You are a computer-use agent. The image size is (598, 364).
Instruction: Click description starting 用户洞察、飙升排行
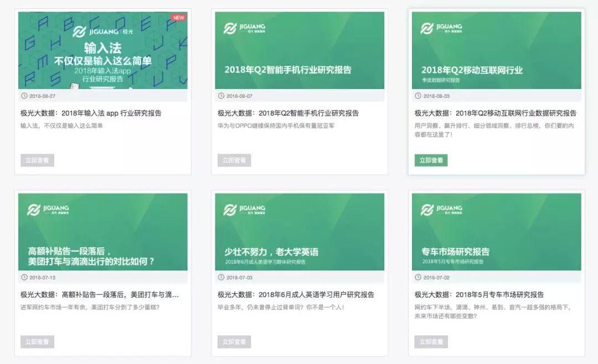click(x=494, y=130)
